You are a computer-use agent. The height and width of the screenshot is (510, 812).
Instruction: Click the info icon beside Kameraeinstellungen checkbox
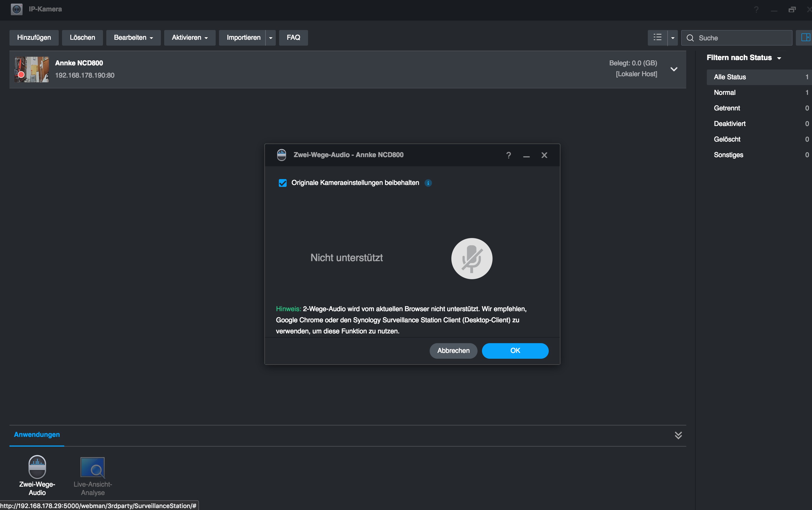point(428,183)
